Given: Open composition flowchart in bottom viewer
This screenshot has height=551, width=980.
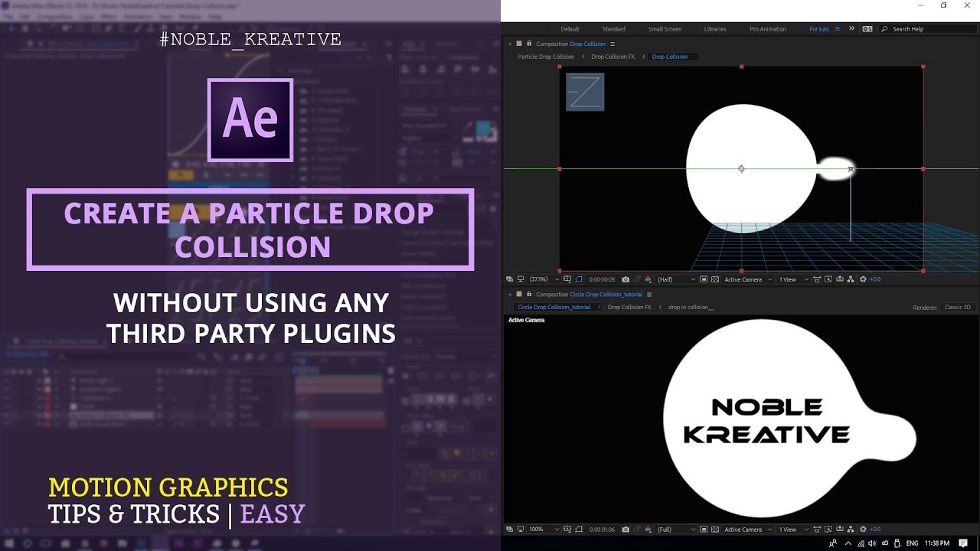Looking at the screenshot, I should tap(851, 530).
